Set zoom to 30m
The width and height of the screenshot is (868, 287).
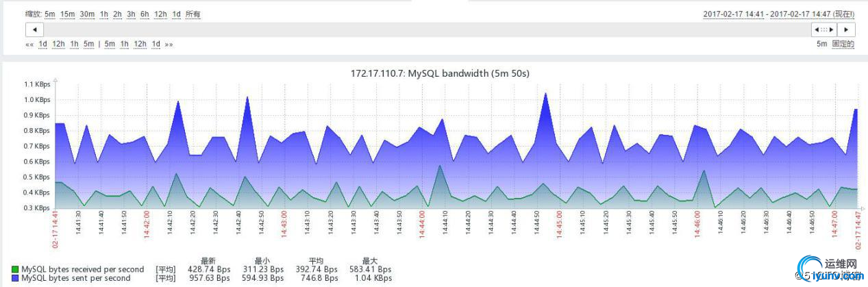[87, 14]
